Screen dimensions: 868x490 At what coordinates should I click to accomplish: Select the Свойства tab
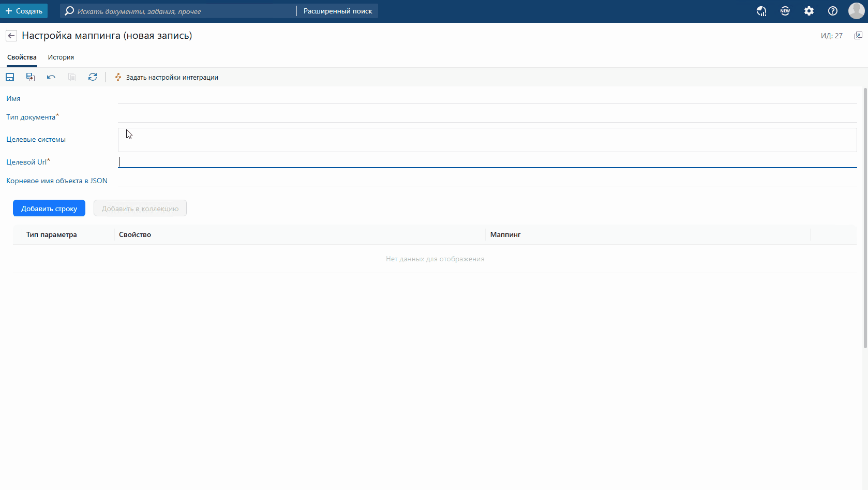pos(22,57)
